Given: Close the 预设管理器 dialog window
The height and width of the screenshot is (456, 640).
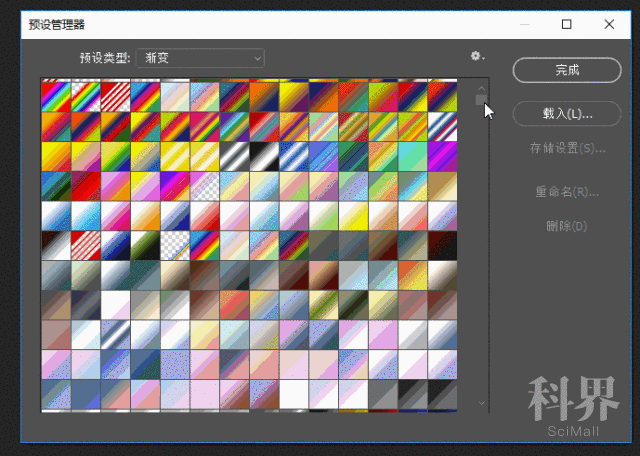Looking at the screenshot, I should [x=610, y=23].
